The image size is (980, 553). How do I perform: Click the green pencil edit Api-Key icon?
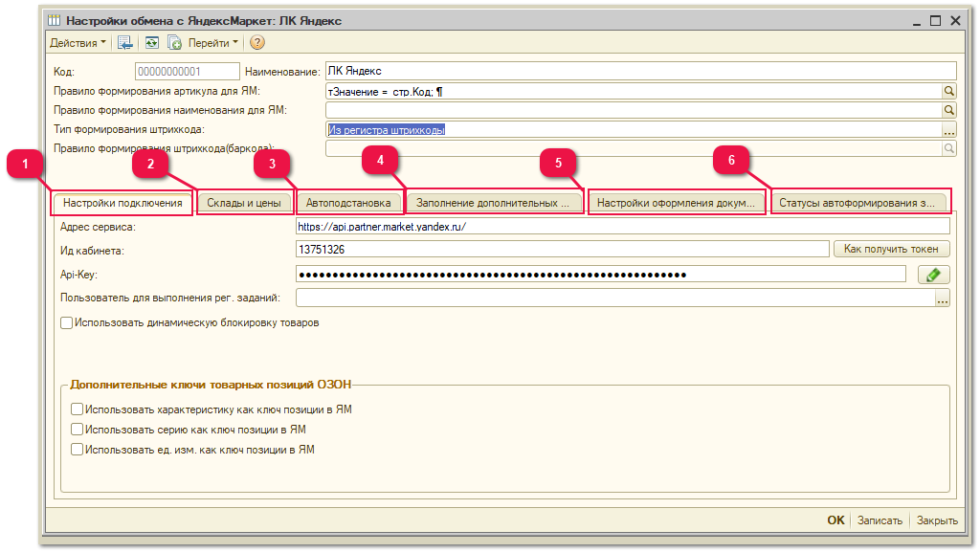click(x=933, y=275)
